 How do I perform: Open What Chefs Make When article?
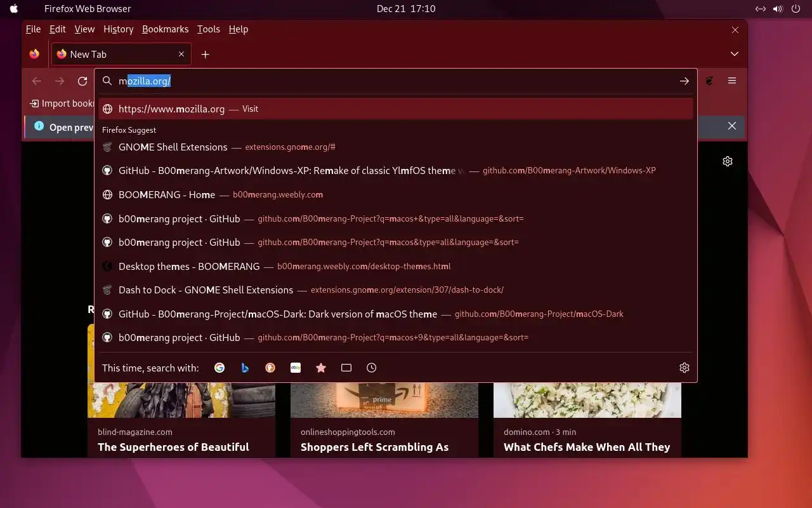(x=587, y=447)
